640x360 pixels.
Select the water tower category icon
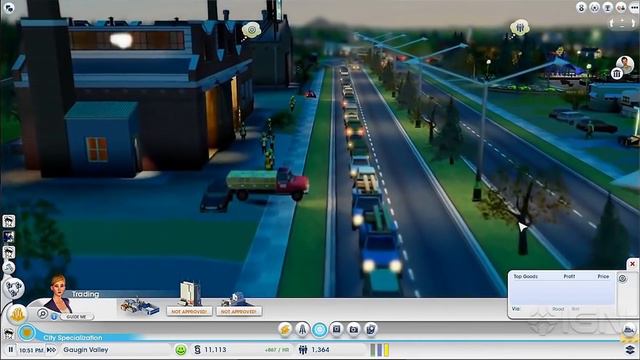point(302,329)
